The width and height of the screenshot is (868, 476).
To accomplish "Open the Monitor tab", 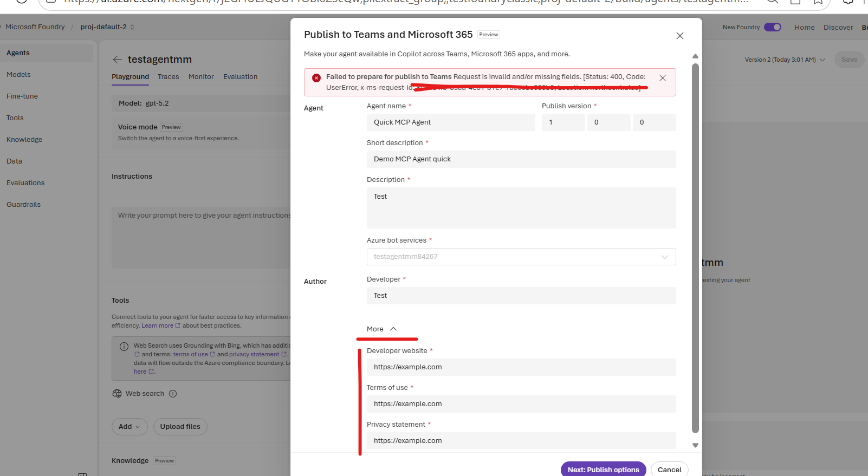I will click(201, 77).
